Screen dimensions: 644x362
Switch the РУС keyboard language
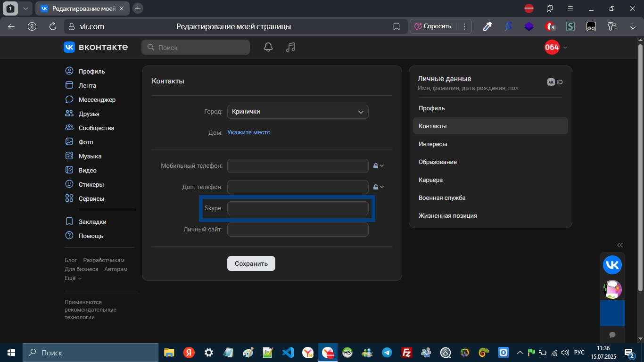(579, 353)
